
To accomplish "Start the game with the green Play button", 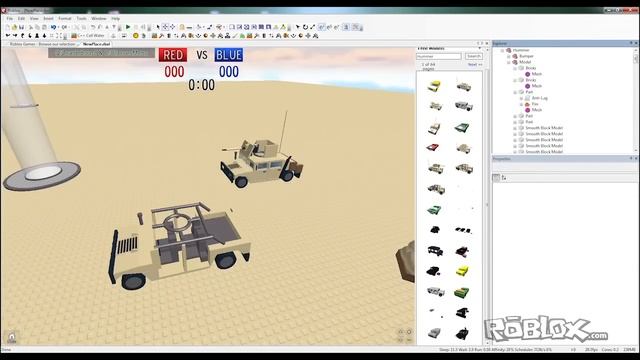I will (128, 27).
